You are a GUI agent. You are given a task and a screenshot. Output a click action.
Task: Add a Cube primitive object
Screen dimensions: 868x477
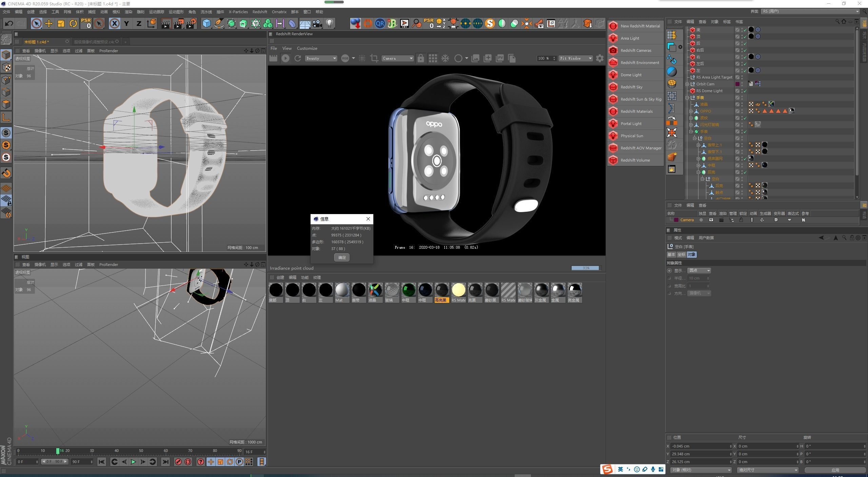(206, 23)
